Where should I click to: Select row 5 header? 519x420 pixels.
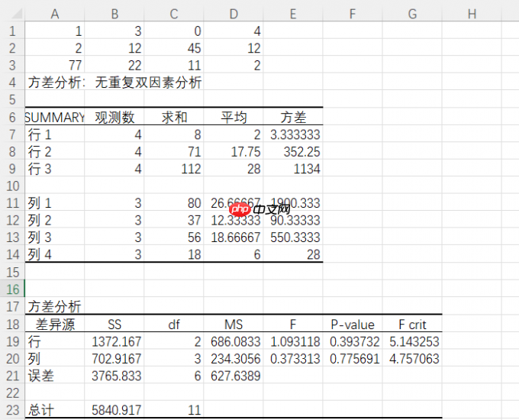12,100
